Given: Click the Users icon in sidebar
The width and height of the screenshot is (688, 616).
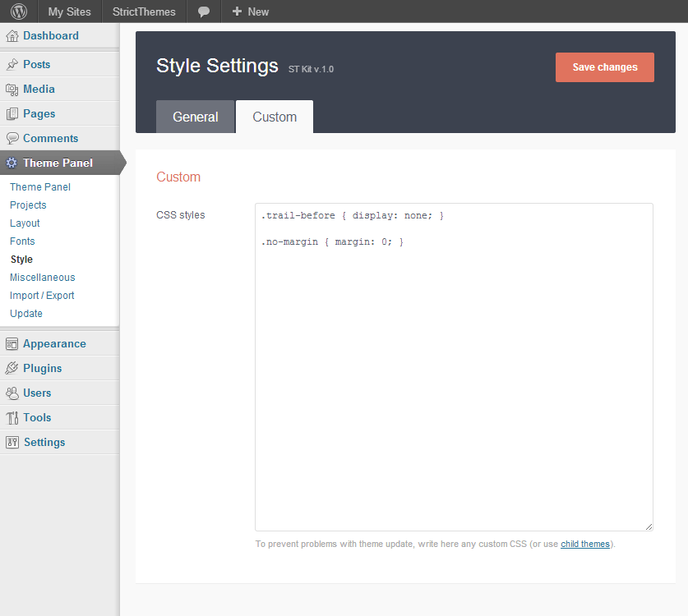Looking at the screenshot, I should coord(12,393).
